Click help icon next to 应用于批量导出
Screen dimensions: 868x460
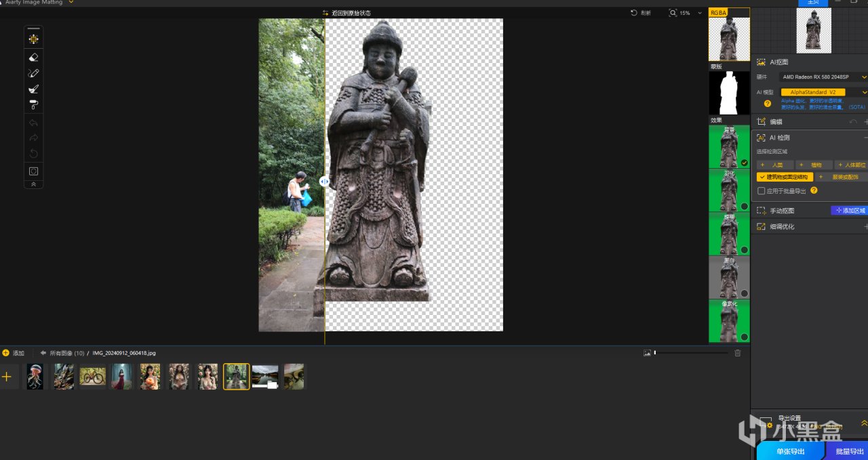(814, 190)
